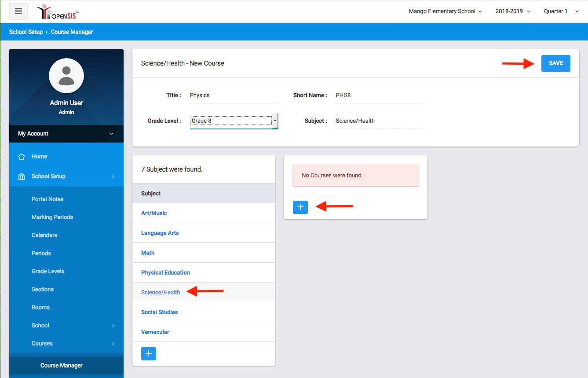Open the 2018-2019 school year dropdown
588x378 pixels.
[x=512, y=11]
